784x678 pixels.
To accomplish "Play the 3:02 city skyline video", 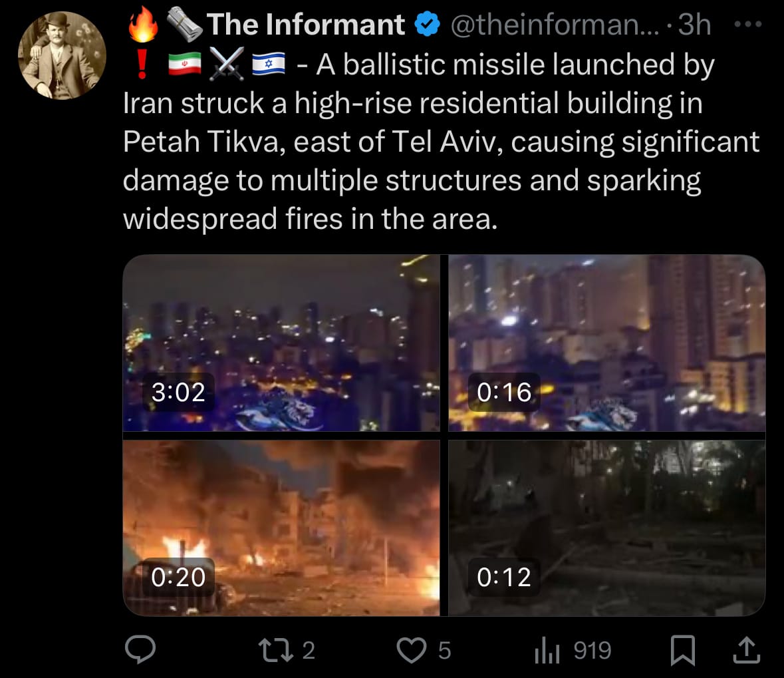I will [281, 343].
